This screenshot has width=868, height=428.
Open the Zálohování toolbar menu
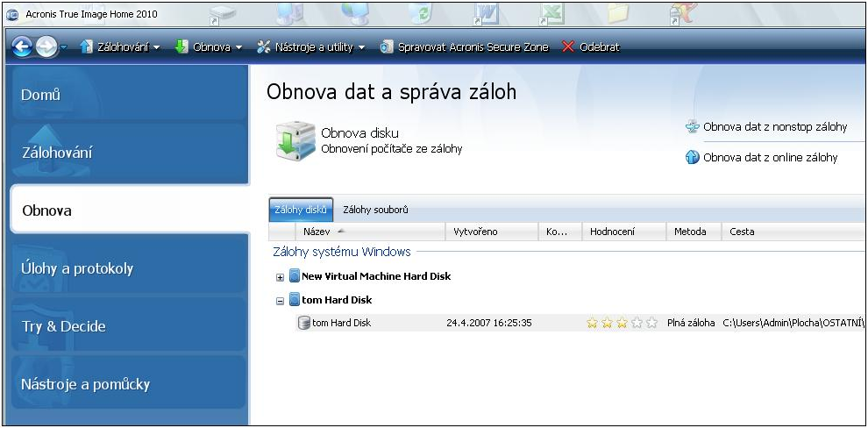120,47
